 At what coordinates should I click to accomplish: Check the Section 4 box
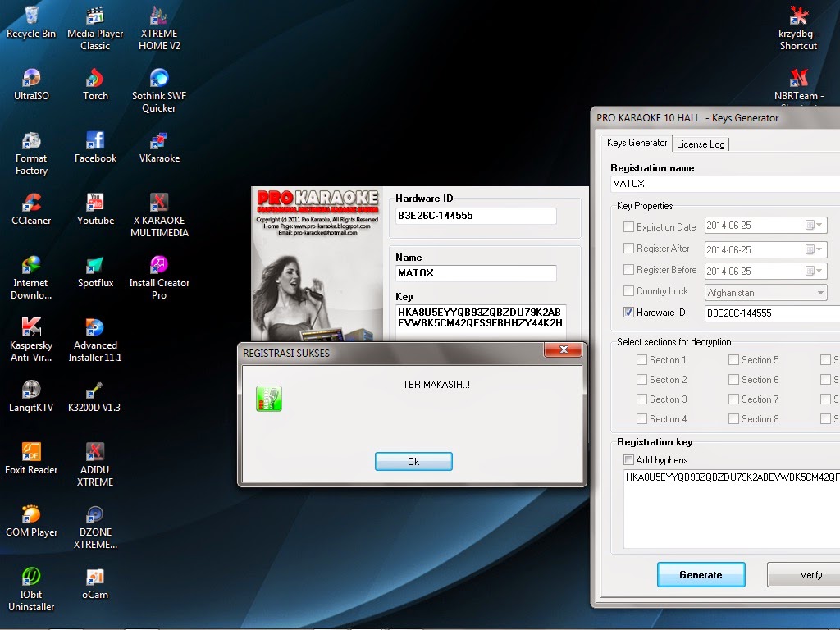pos(641,419)
